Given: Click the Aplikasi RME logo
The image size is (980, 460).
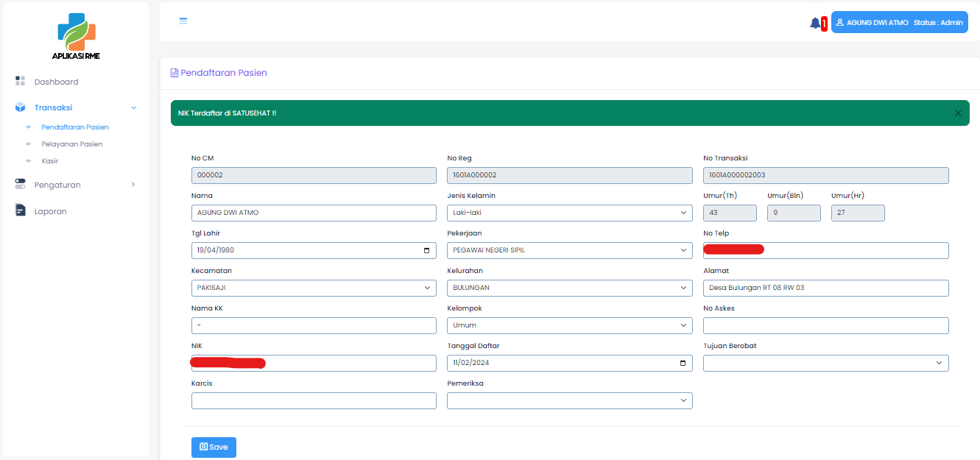Looking at the screenshot, I should 76,36.
